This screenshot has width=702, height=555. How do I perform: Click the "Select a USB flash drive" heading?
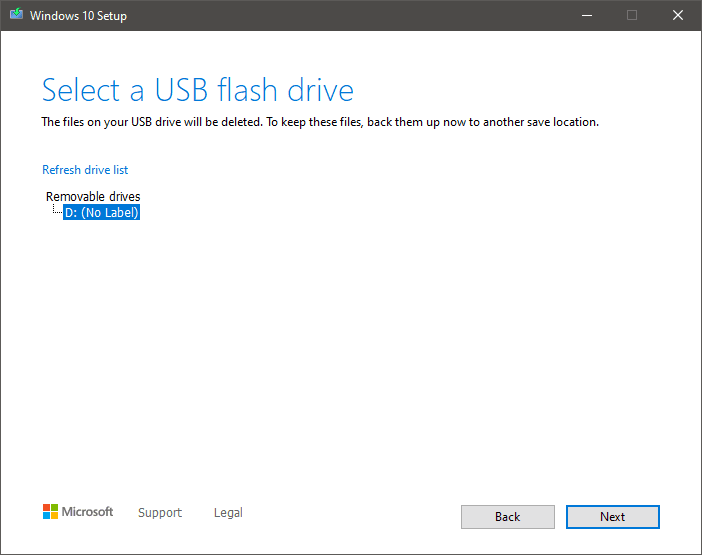tap(198, 90)
